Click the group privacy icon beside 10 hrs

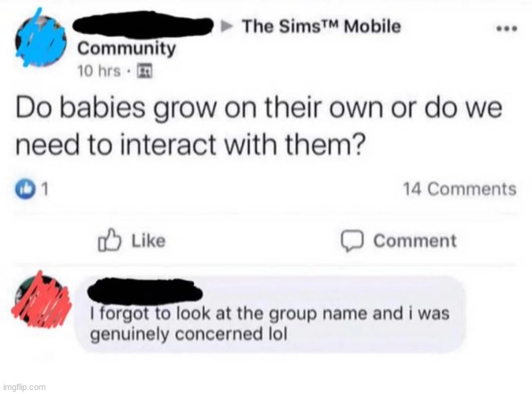click(x=144, y=71)
